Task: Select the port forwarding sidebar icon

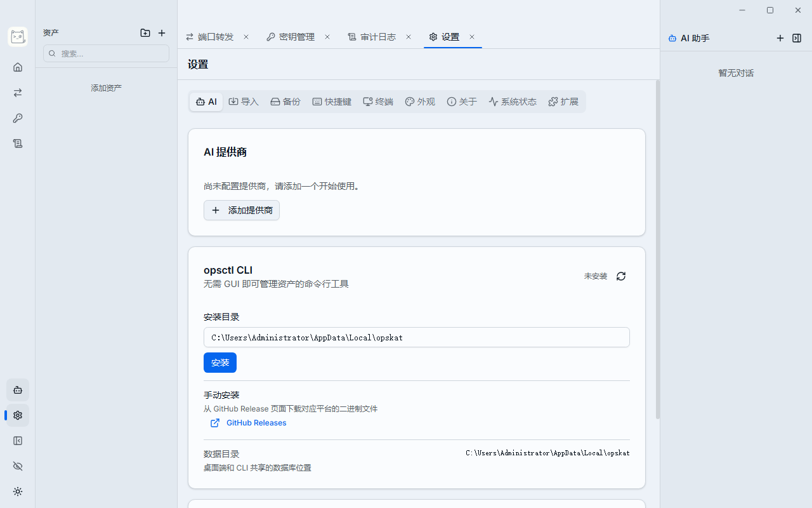Action: 17,93
